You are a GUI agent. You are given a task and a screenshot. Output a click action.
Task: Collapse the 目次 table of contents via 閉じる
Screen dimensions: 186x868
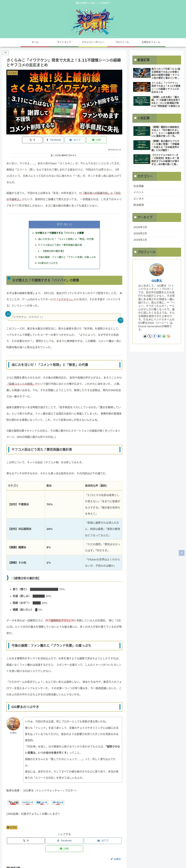click(x=68, y=224)
